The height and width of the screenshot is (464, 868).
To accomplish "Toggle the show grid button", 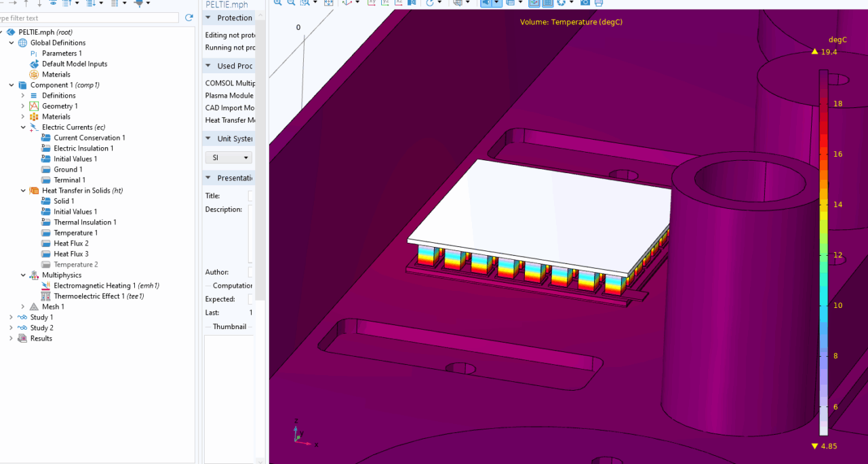I will tap(547, 3).
